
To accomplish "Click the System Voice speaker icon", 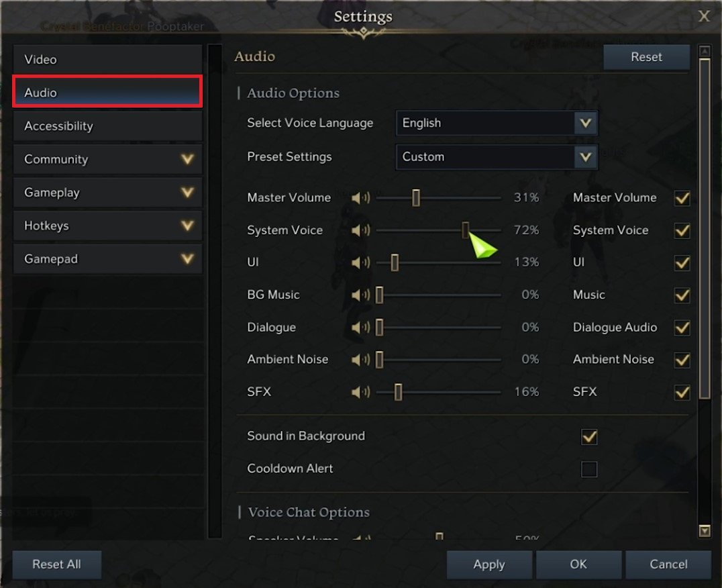I will click(x=360, y=230).
